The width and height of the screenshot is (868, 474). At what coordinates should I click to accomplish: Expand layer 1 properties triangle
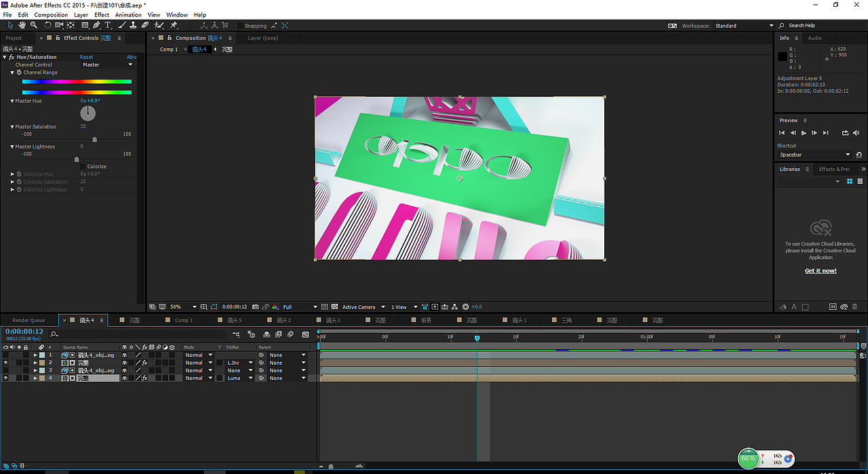point(35,355)
